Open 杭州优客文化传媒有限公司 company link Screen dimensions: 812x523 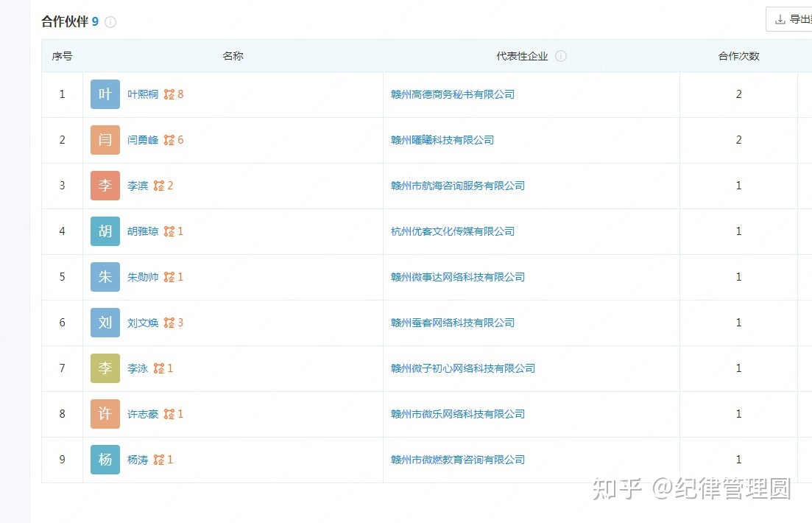[x=451, y=231]
